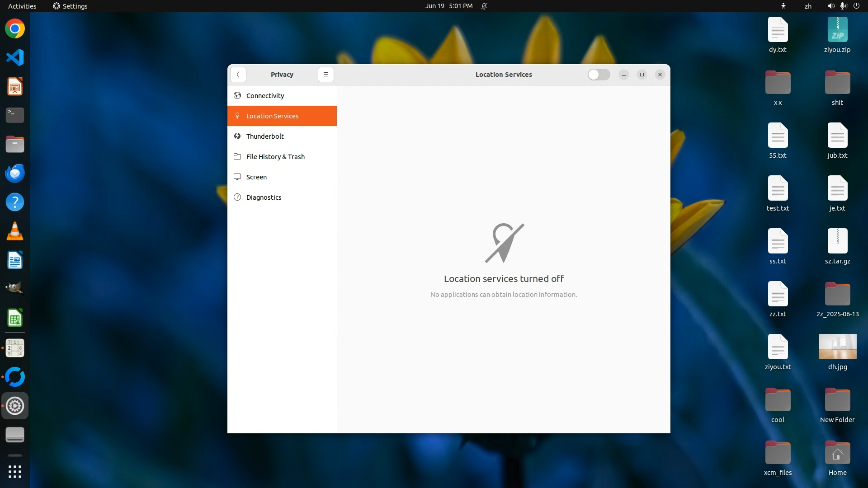The width and height of the screenshot is (868, 488).
Task: Open the zh input language dropdown
Action: (808, 6)
